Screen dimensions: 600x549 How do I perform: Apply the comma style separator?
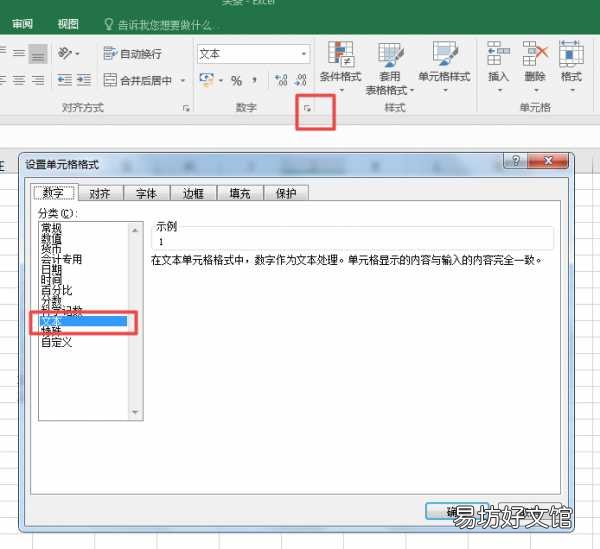tap(254, 80)
